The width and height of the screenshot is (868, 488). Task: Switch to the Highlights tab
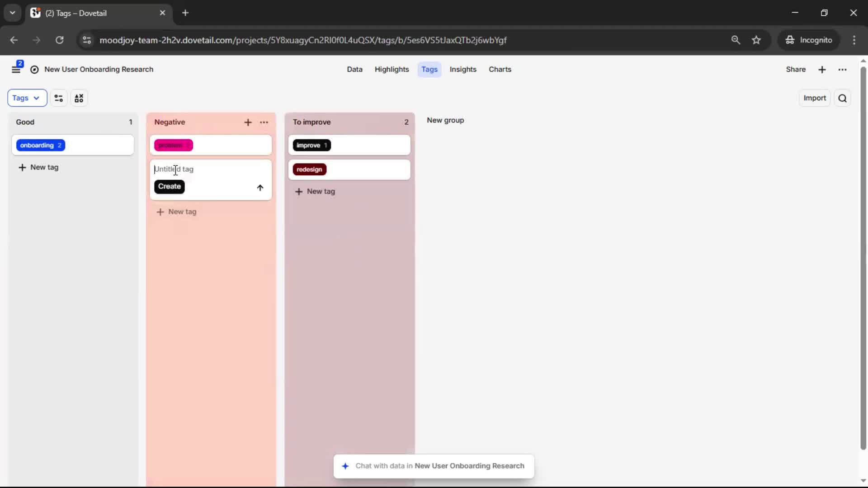pyautogui.click(x=392, y=70)
